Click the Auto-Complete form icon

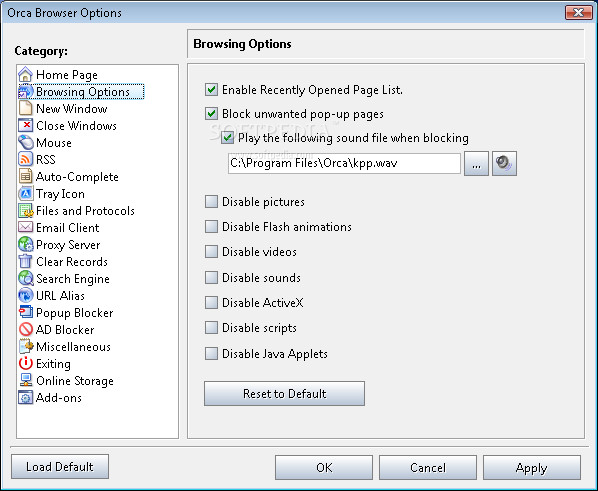tap(26, 177)
